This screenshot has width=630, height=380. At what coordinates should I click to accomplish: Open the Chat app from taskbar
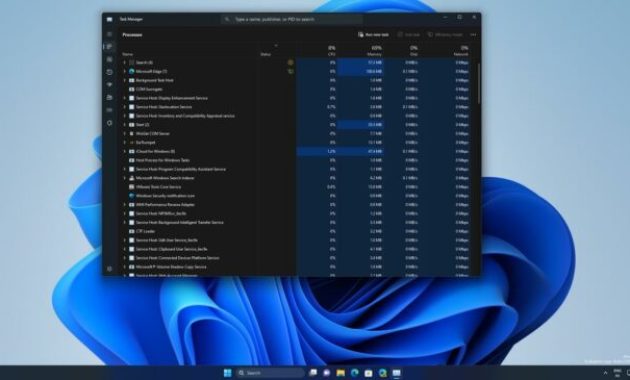point(327,373)
